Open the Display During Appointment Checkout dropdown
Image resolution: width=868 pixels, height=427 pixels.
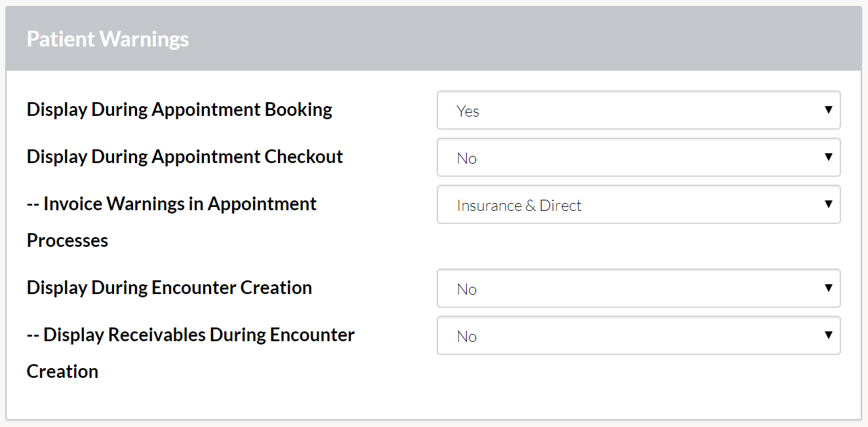coord(639,157)
